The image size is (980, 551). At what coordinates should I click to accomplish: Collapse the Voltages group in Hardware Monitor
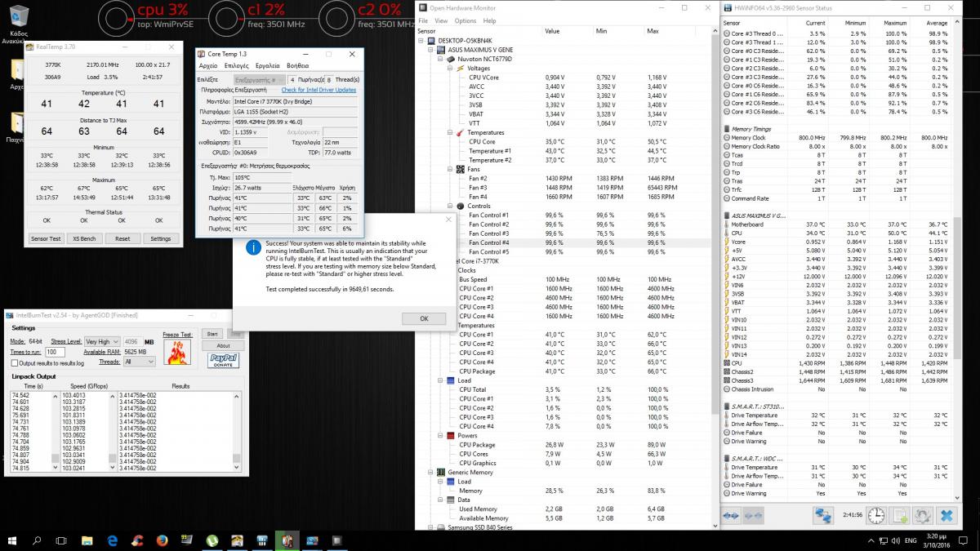pos(450,68)
